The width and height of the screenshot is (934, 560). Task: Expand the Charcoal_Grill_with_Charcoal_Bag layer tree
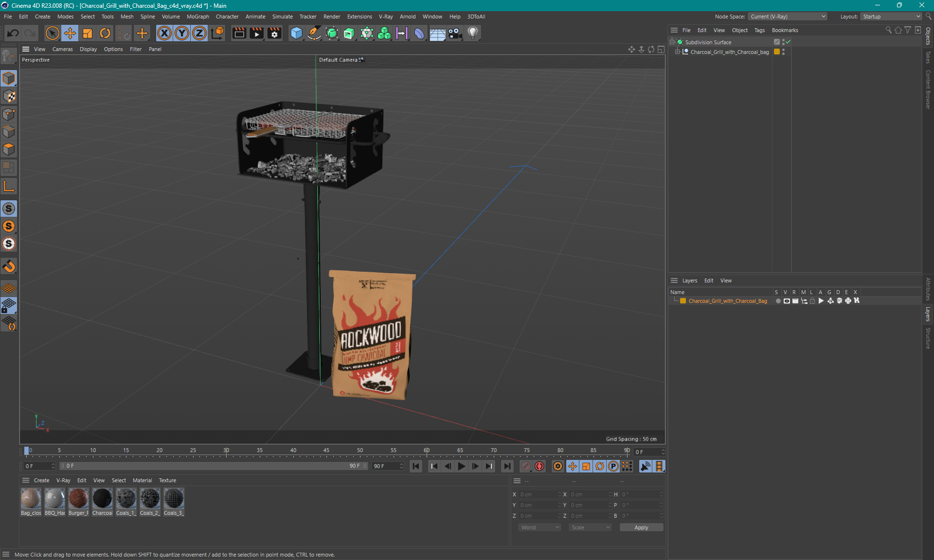[x=677, y=52]
